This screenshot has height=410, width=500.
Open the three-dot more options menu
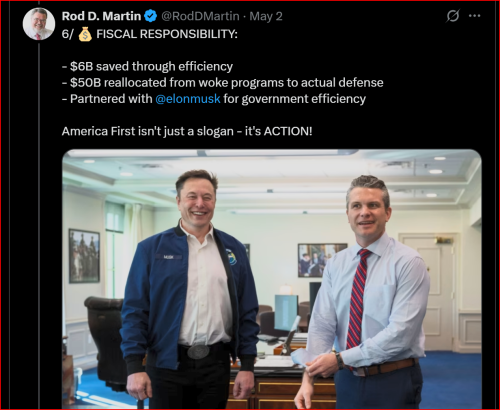pyautogui.click(x=474, y=16)
